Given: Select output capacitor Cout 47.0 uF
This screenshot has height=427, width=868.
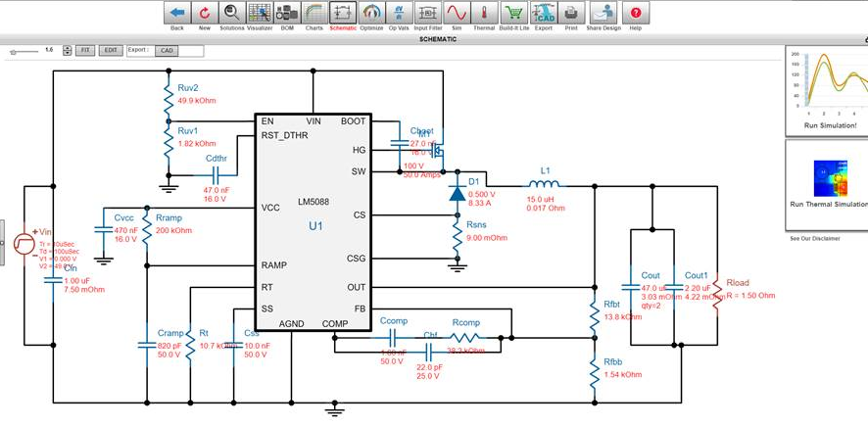Looking at the screenshot, I should (x=631, y=288).
